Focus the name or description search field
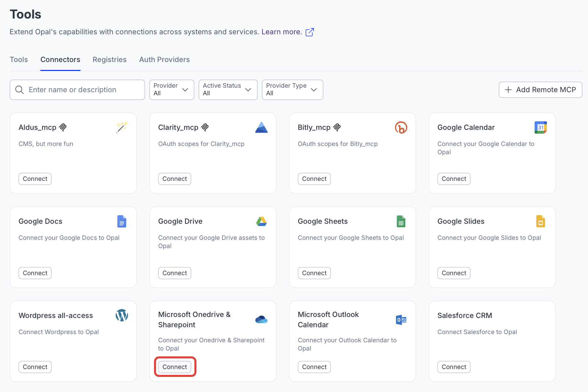The image size is (588, 392). (x=82, y=90)
